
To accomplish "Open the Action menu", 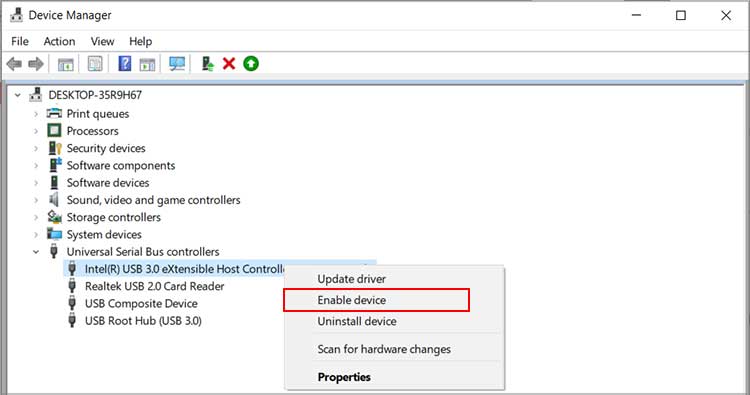I will pos(59,42).
